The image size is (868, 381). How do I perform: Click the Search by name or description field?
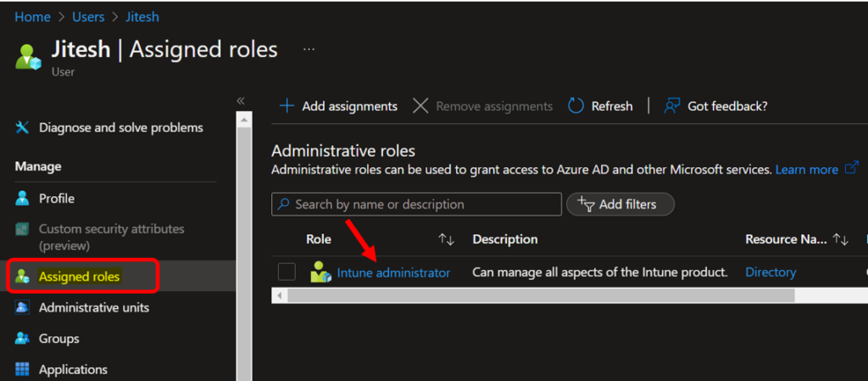pos(416,205)
